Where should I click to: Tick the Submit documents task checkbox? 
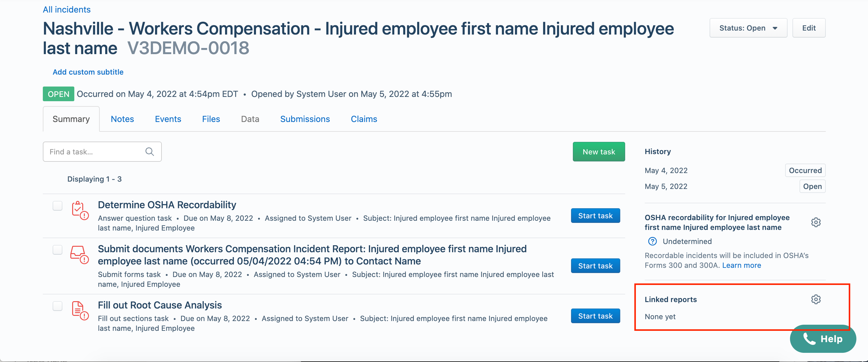[57, 249]
